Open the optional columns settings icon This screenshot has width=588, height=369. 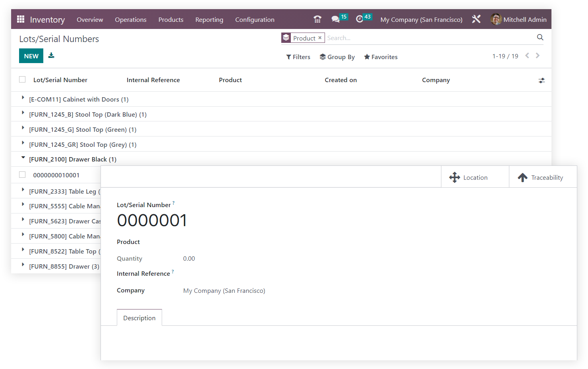[x=542, y=80]
